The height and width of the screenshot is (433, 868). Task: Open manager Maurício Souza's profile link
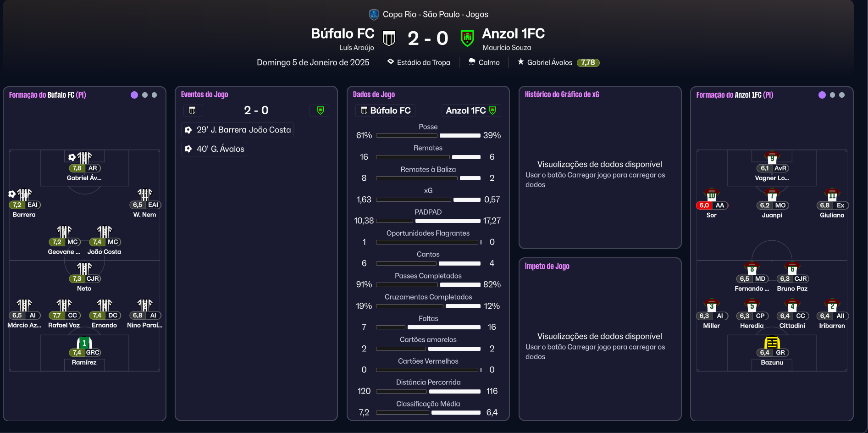pos(507,48)
